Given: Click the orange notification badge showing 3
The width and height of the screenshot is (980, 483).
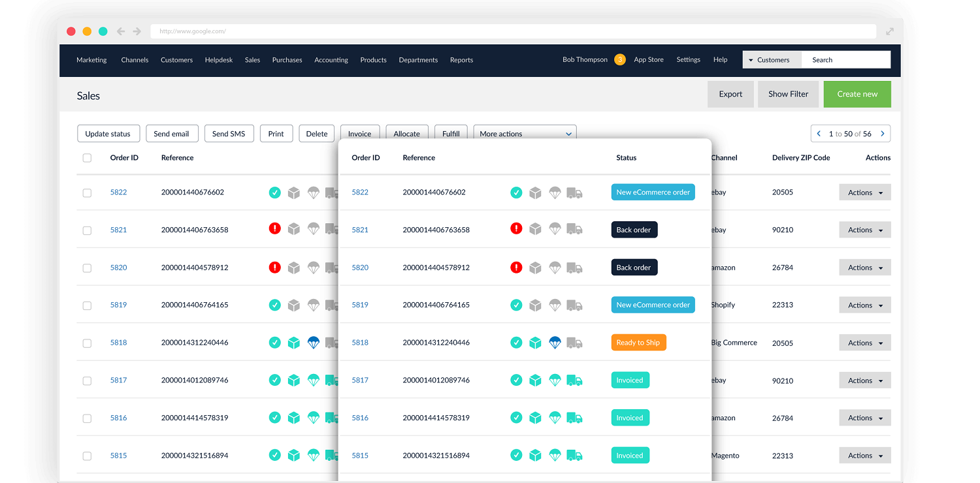Looking at the screenshot, I should click(619, 59).
